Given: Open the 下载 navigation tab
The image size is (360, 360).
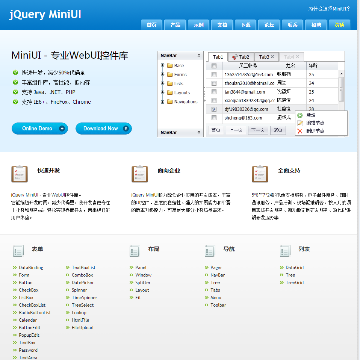Looking at the screenshot, I should point(246,25).
